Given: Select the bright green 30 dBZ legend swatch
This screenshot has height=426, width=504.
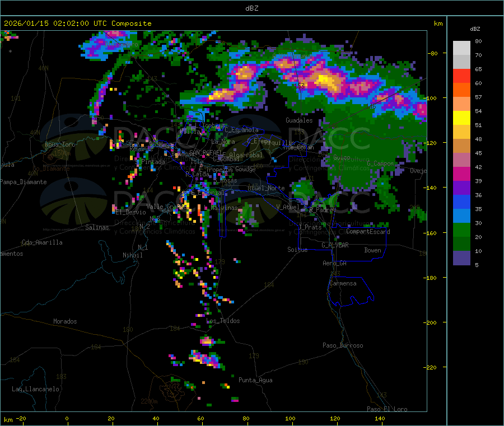Looking at the screenshot, I should 461,230.
